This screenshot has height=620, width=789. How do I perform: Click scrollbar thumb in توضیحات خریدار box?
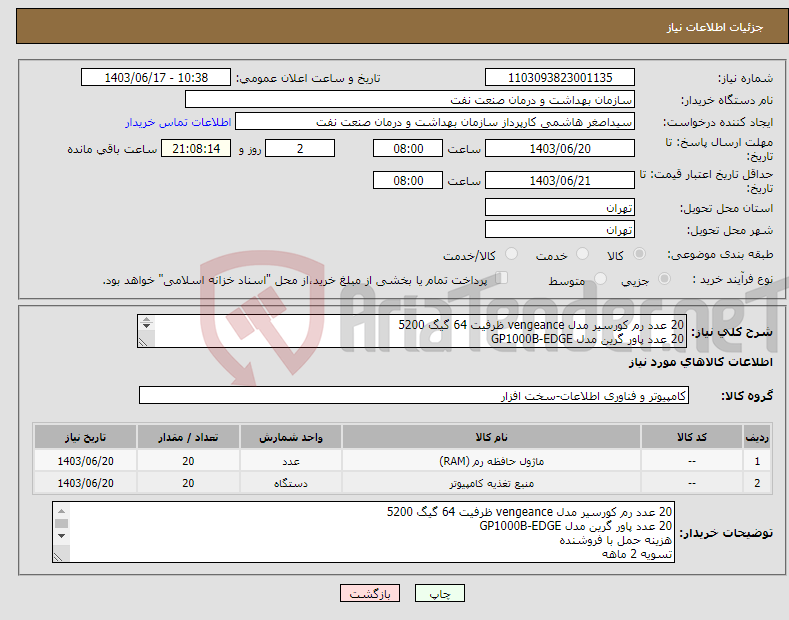pos(61,523)
